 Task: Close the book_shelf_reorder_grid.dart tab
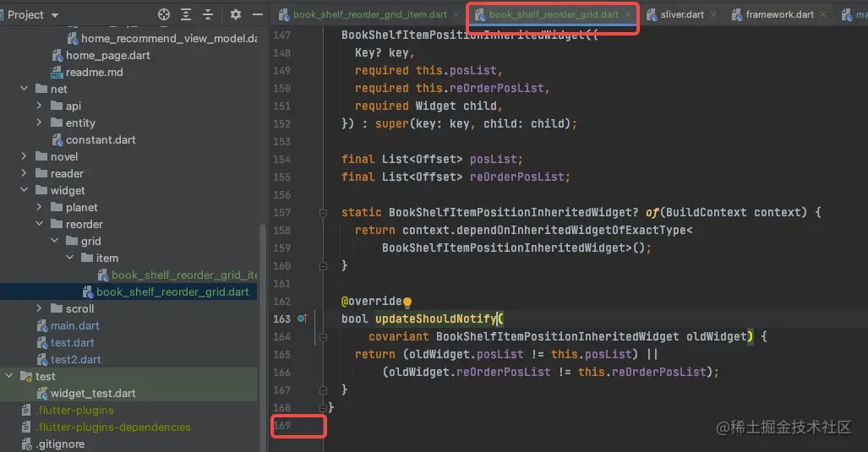(628, 14)
